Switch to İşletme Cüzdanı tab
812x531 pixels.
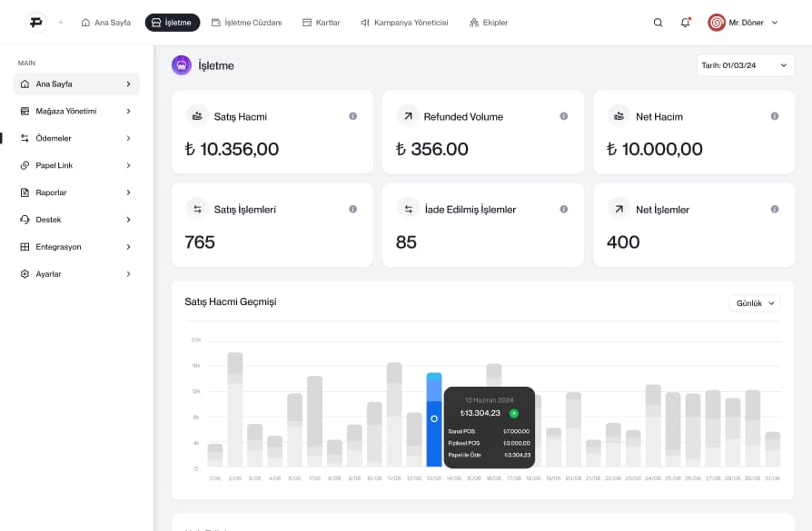click(x=246, y=23)
